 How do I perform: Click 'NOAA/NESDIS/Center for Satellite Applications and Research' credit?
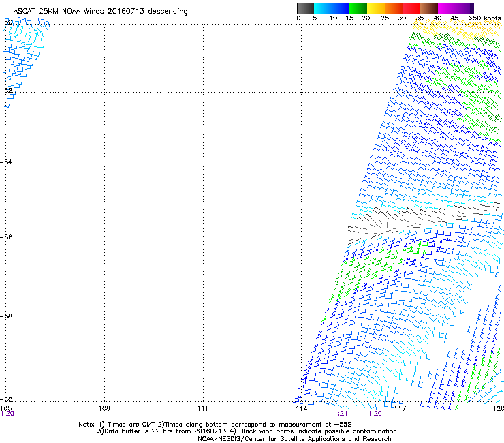tap(294, 439)
